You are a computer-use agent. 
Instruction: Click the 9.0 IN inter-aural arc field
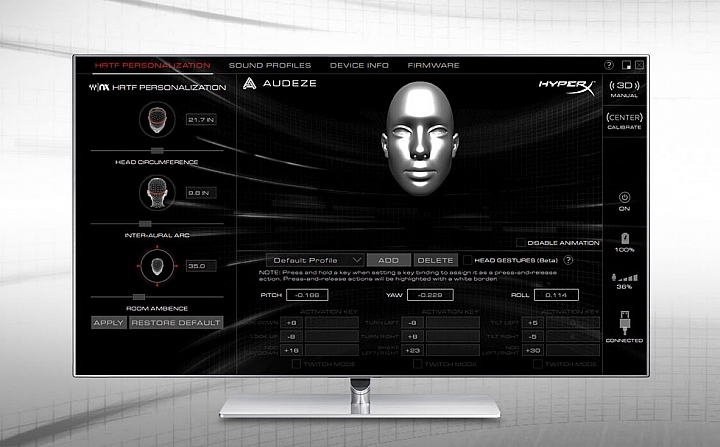(x=201, y=193)
